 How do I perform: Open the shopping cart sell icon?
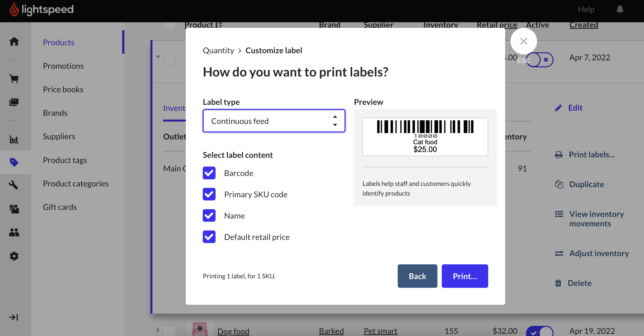tap(14, 79)
